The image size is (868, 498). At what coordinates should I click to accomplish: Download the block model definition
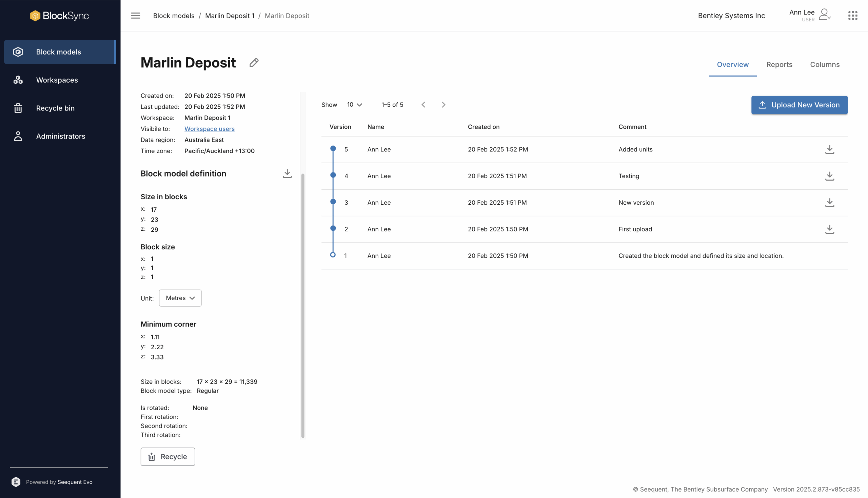tap(287, 173)
